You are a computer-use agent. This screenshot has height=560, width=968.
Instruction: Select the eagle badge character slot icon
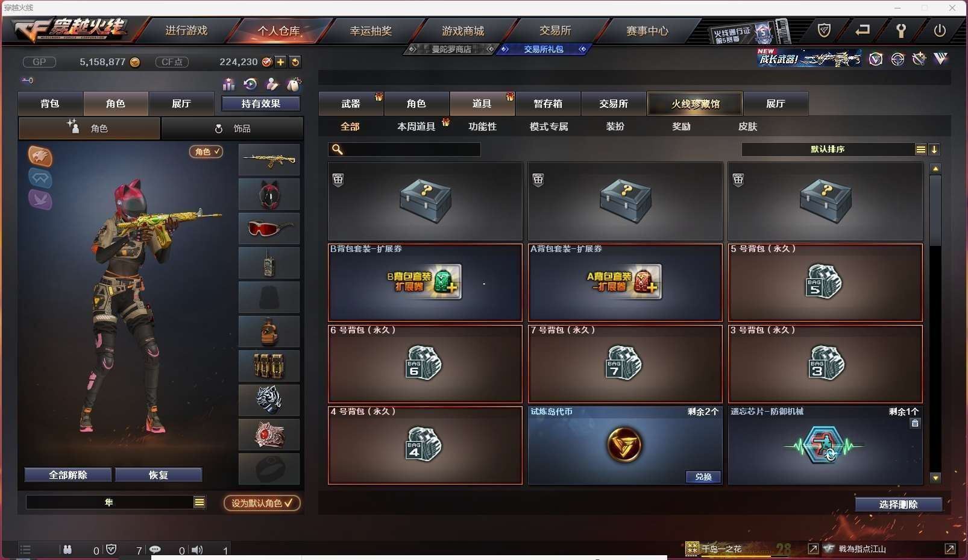tap(40, 157)
